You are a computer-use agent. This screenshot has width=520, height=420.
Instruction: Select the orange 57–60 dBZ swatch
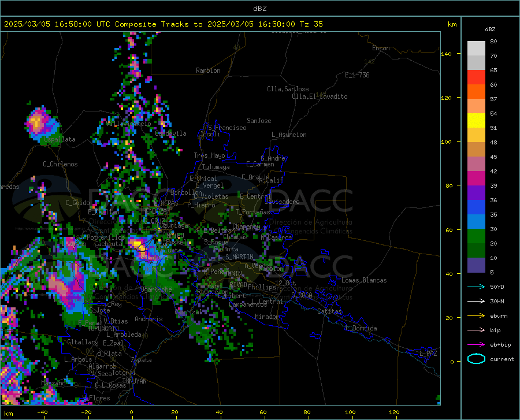coord(476,92)
